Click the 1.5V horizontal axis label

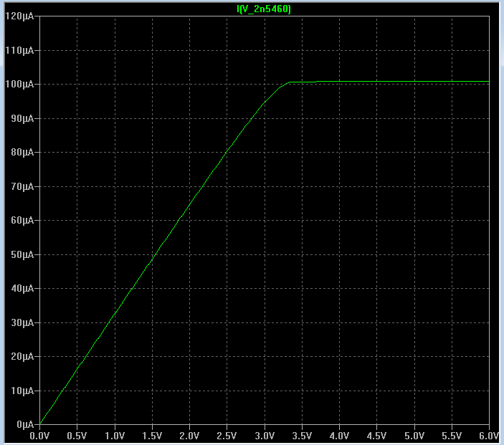(152, 436)
